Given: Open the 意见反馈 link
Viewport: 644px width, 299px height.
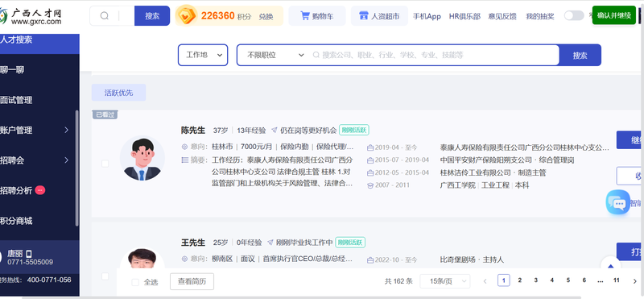Looking at the screenshot, I should [502, 16].
